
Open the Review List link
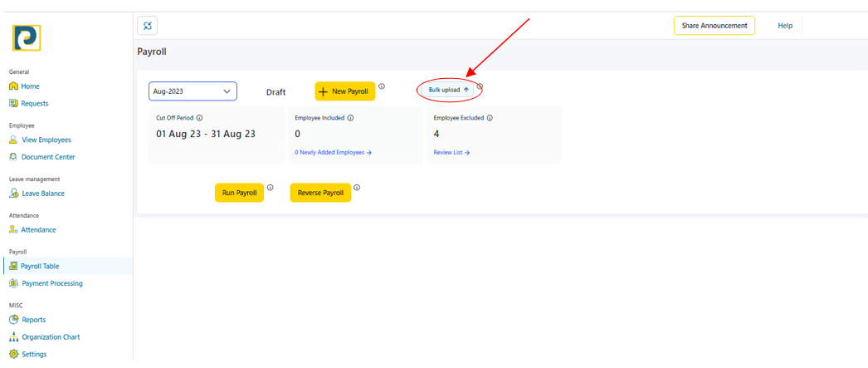(x=451, y=153)
